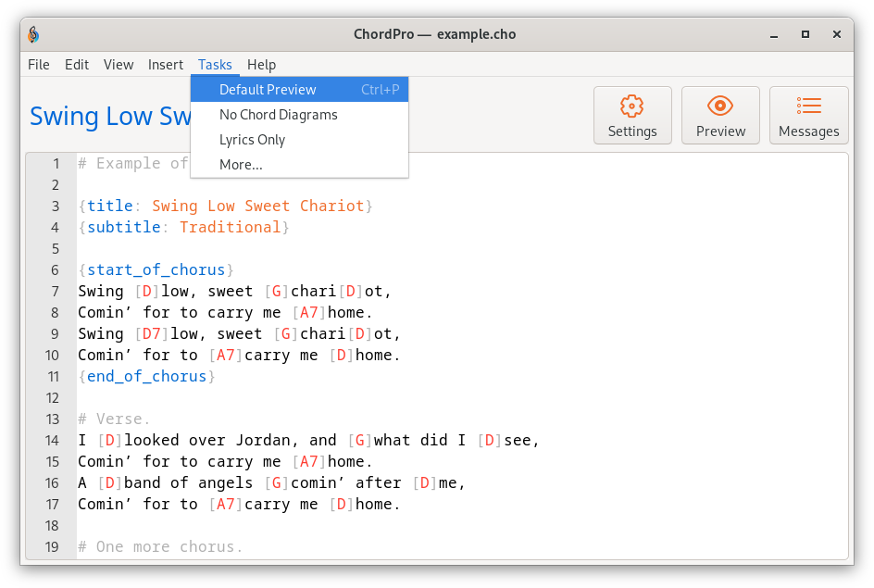This screenshot has width=874, height=588.
Task: Collapse the open Tasks menu
Action: [x=215, y=65]
